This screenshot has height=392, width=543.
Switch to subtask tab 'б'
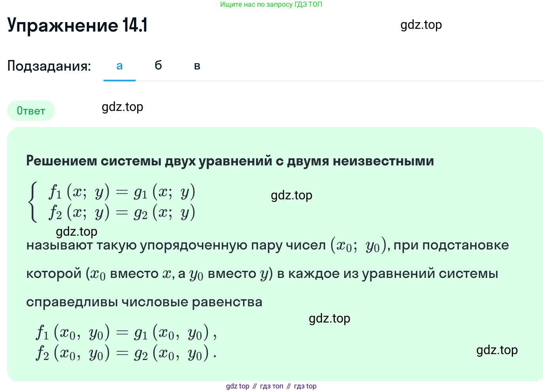tap(158, 66)
